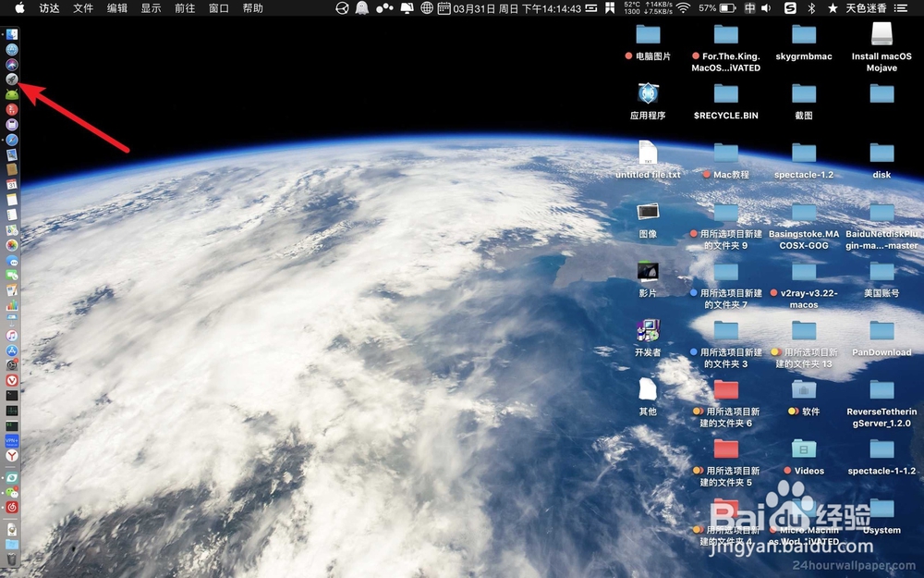Open the 前往 menu

185,8
